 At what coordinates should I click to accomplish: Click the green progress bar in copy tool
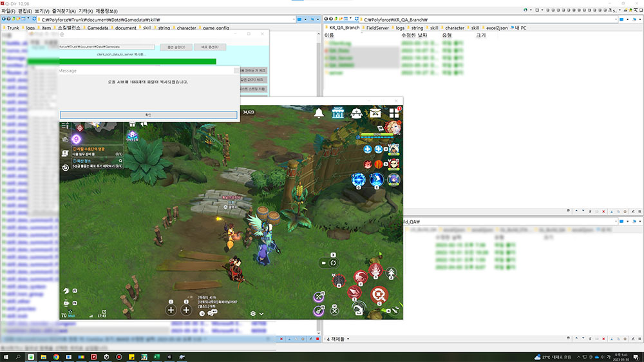122,62
